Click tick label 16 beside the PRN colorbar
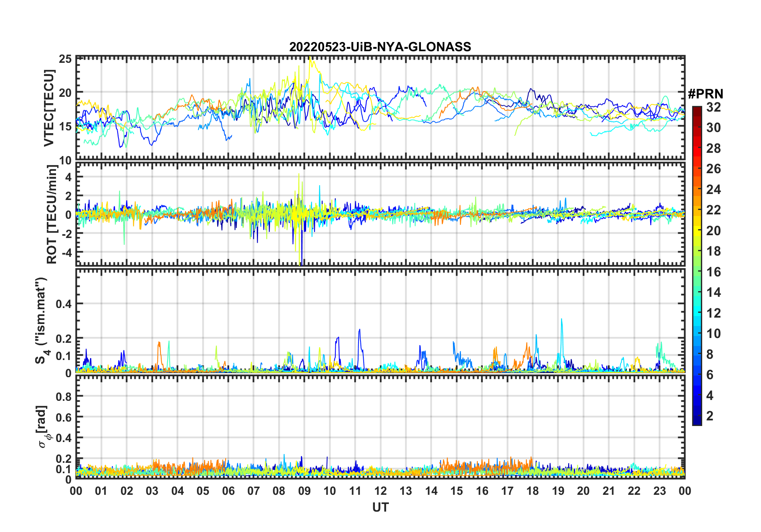Image resolution: width=761 pixels, height=532 pixels. [x=713, y=272]
